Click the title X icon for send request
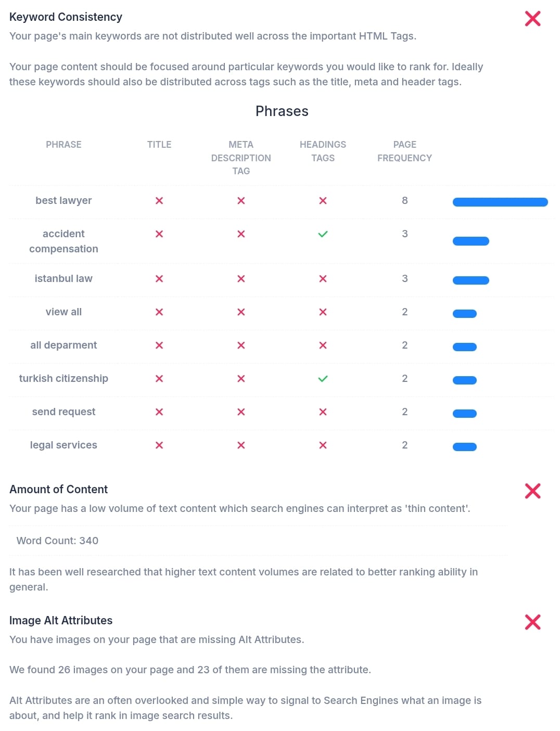Viewport: 560px width, 731px height. tap(159, 412)
